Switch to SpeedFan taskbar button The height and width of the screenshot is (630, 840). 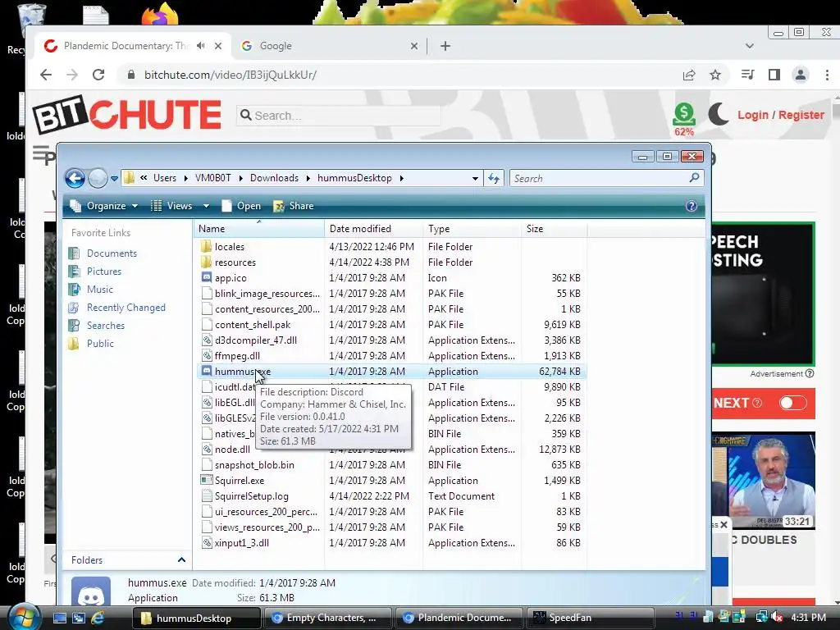pyautogui.click(x=589, y=618)
